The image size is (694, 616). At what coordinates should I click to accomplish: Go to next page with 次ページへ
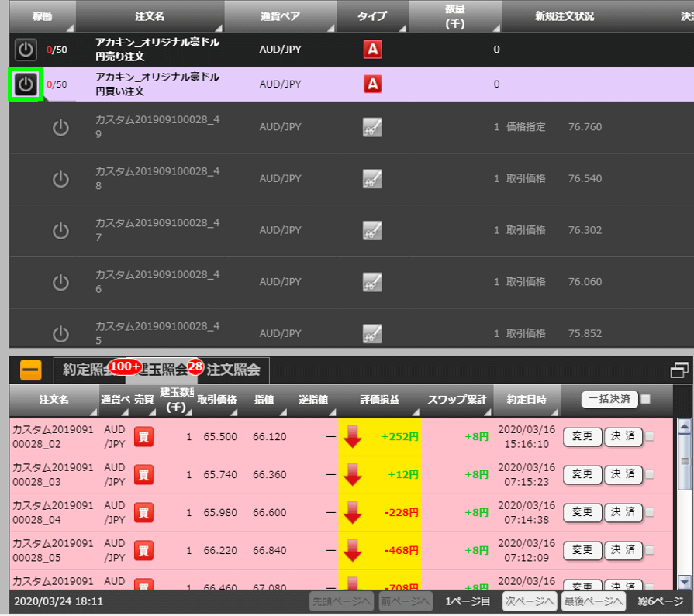[x=530, y=601]
